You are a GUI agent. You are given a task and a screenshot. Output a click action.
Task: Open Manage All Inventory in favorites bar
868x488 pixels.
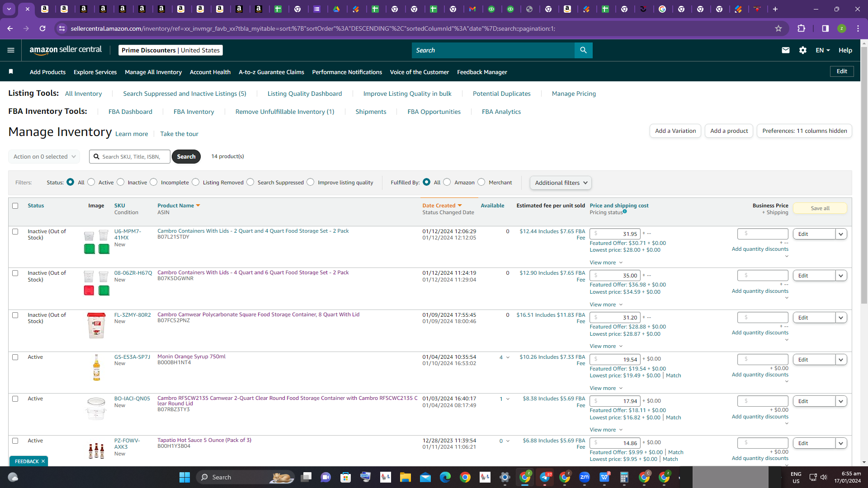[x=153, y=72]
